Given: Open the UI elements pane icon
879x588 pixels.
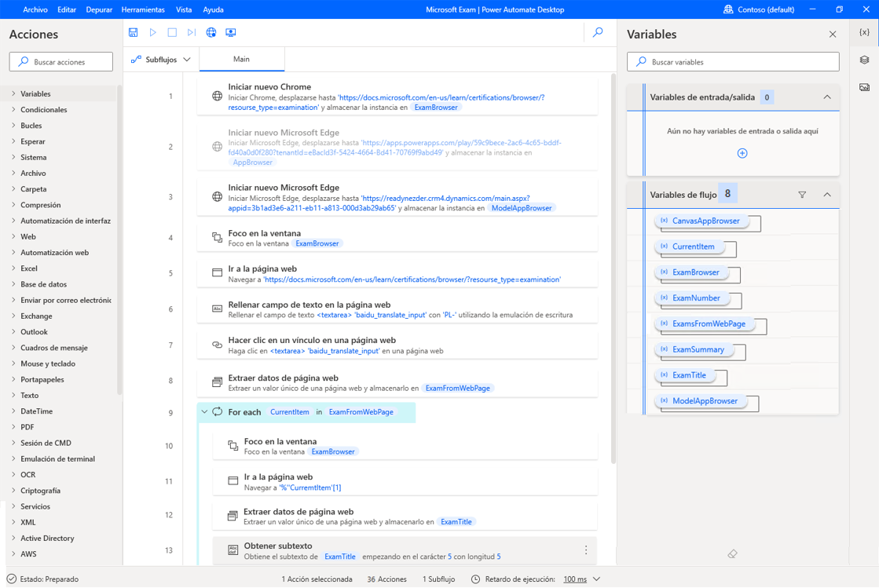Looking at the screenshot, I should [x=864, y=59].
